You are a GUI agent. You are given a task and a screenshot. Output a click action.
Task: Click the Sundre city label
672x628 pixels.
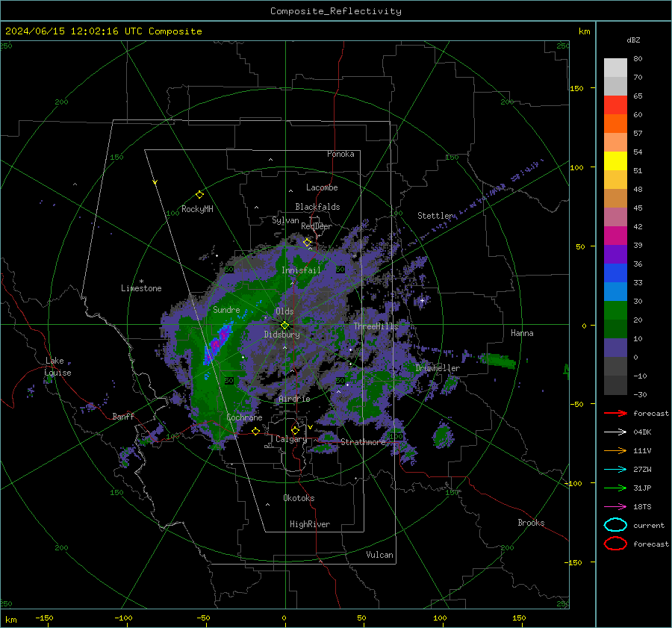click(226, 309)
